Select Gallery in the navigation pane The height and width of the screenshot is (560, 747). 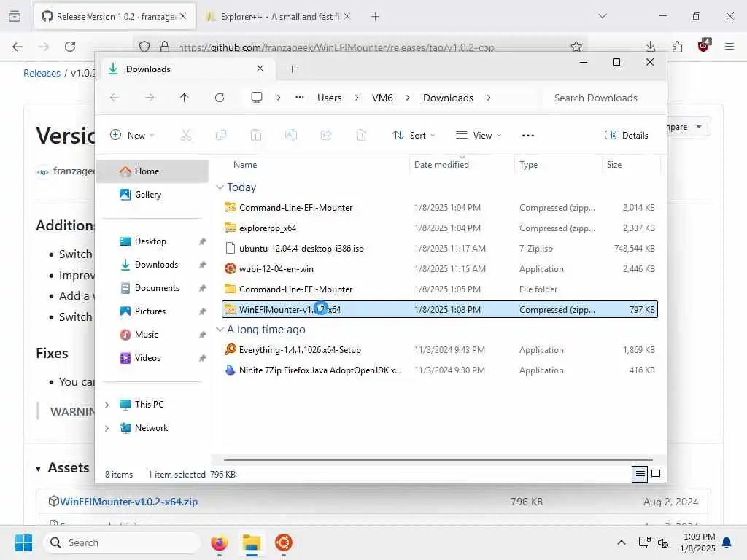(152, 195)
